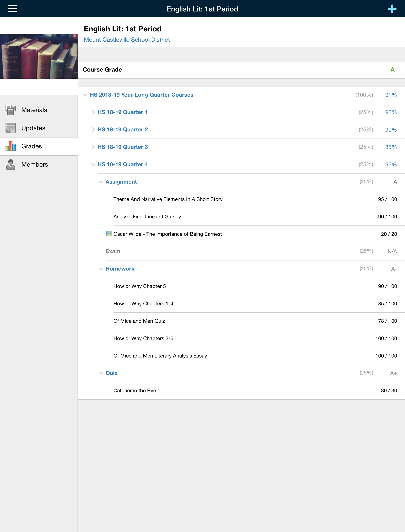Click the Materials stacked pages icon
405x532 pixels.
[11, 110]
